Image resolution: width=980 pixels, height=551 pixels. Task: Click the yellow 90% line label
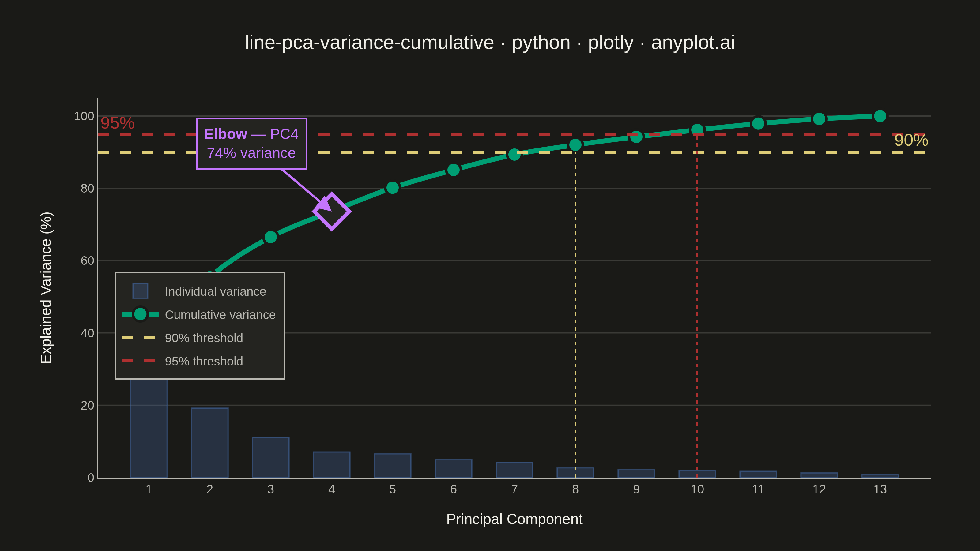[911, 140]
